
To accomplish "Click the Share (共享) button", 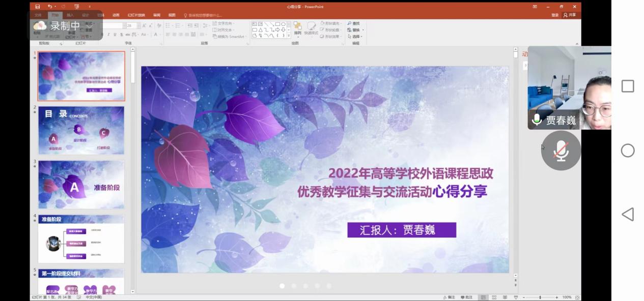I will 570,15.
